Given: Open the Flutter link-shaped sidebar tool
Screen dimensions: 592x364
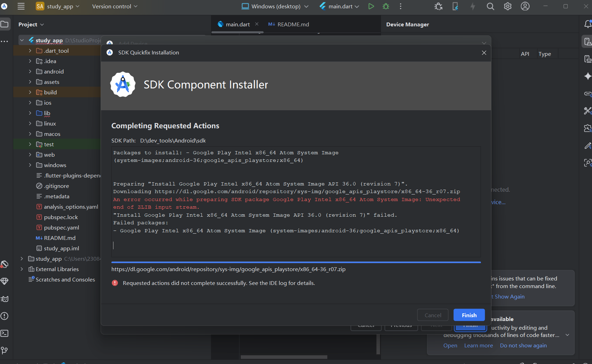Looking at the screenshot, I should [x=587, y=94].
